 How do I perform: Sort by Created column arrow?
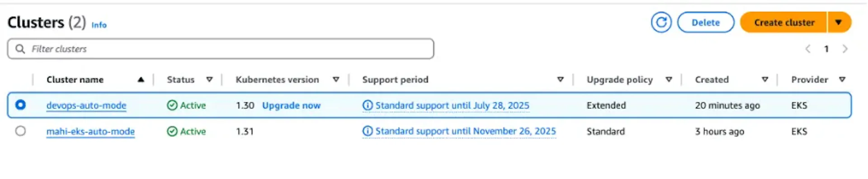(x=765, y=79)
